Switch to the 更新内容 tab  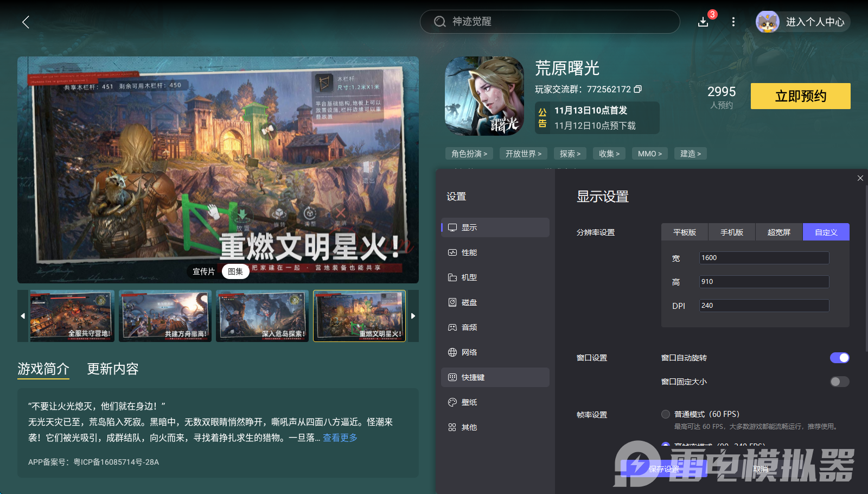pos(112,369)
